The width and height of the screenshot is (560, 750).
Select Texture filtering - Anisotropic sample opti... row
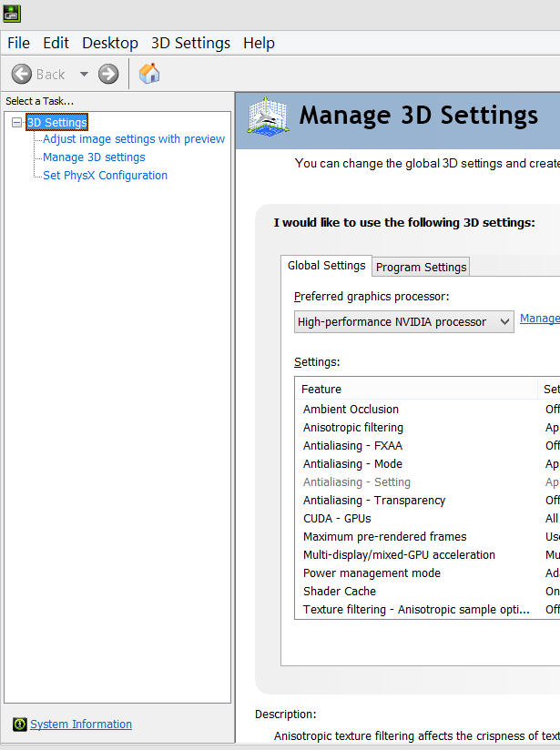click(427, 610)
